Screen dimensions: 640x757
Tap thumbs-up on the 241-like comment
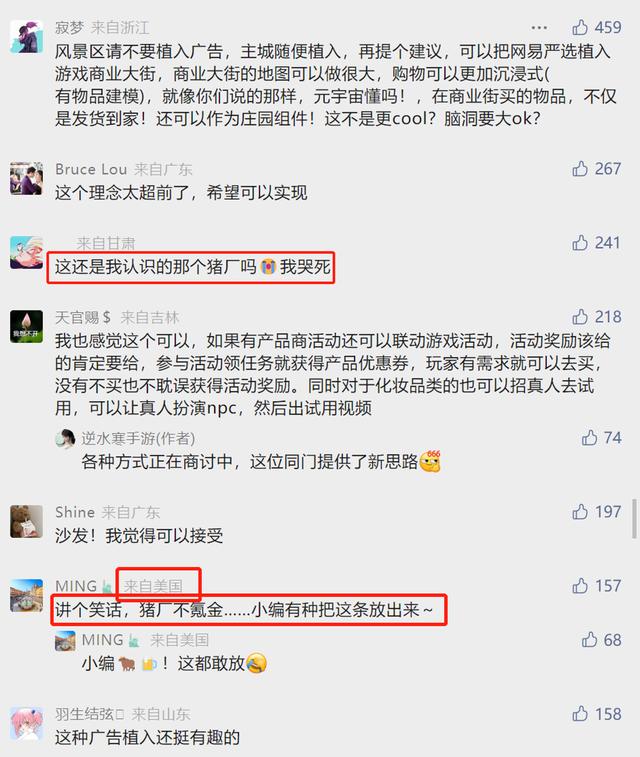[580, 242]
